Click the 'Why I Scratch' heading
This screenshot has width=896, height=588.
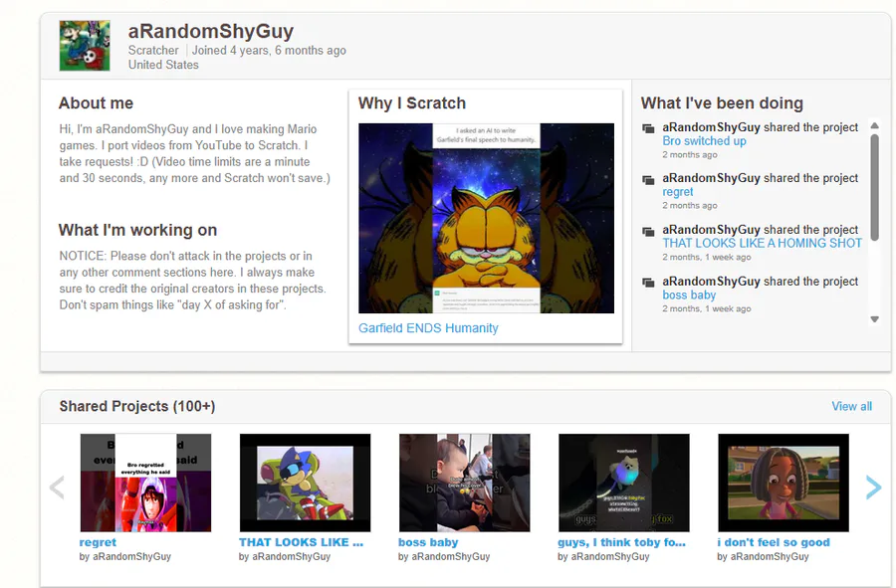click(412, 103)
